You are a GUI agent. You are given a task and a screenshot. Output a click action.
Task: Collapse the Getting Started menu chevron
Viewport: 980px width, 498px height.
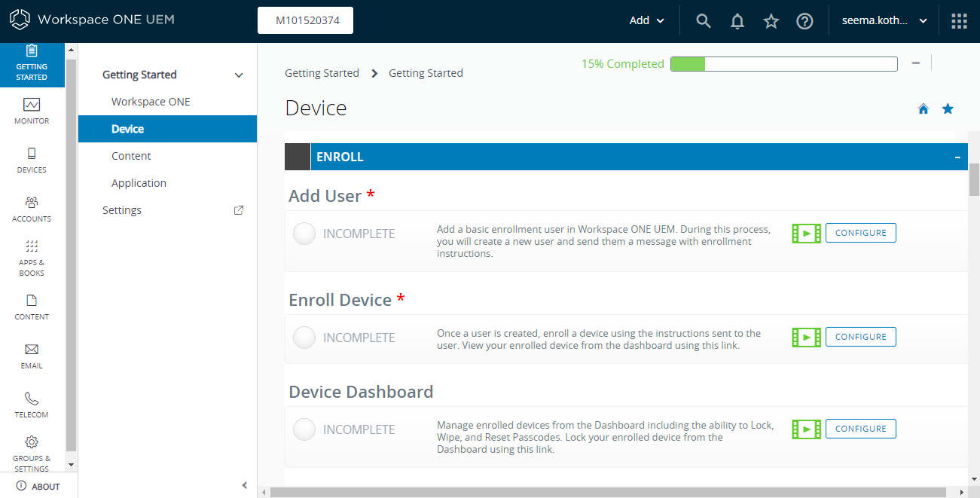pos(239,75)
